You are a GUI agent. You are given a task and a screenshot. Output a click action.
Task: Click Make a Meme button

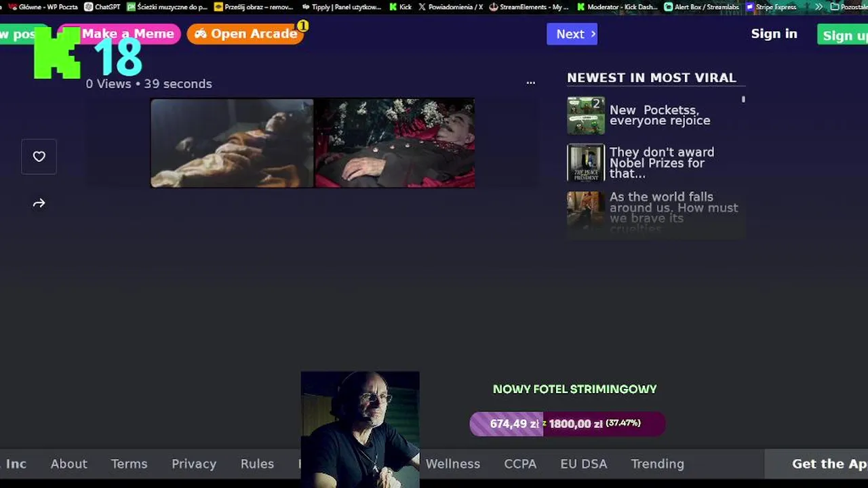tap(122, 34)
